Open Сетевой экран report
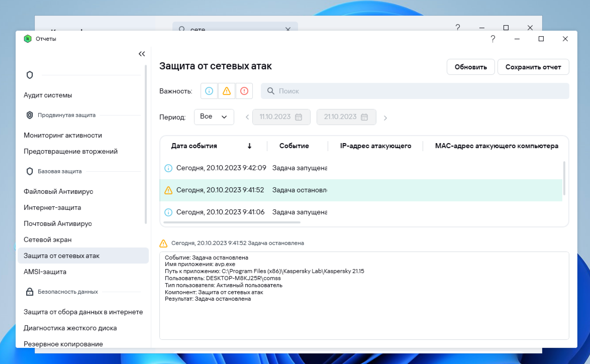This screenshot has width=590, height=364. (47, 239)
